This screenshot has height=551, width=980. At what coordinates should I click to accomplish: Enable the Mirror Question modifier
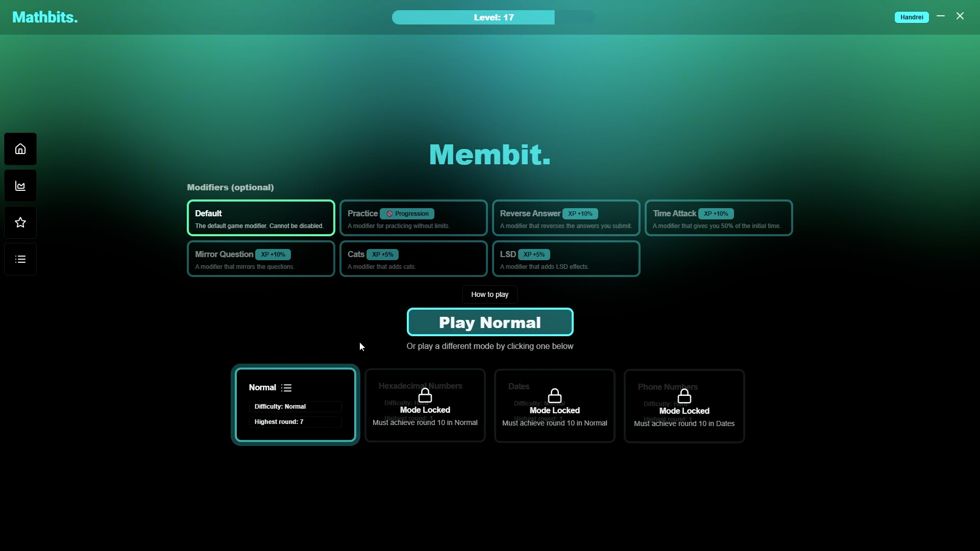click(260, 259)
